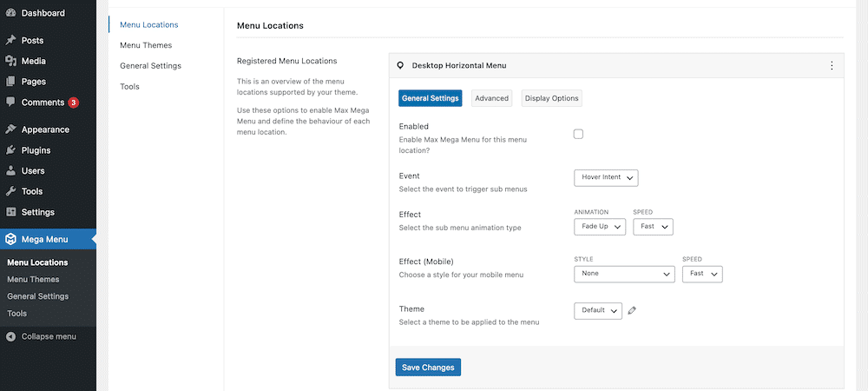Collapse the WordPress admin menu
Image resolution: width=868 pixels, height=391 pixels.
[x=48, y=336]
